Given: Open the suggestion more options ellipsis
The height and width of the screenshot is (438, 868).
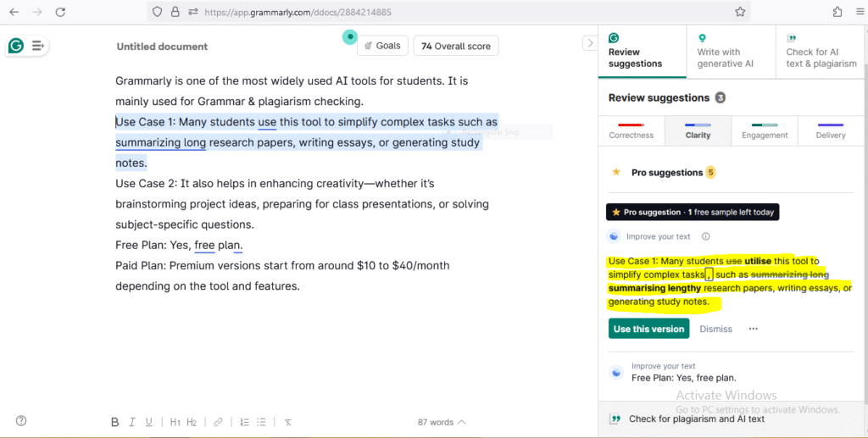Looking at the screenshot, I should point(754,329).
